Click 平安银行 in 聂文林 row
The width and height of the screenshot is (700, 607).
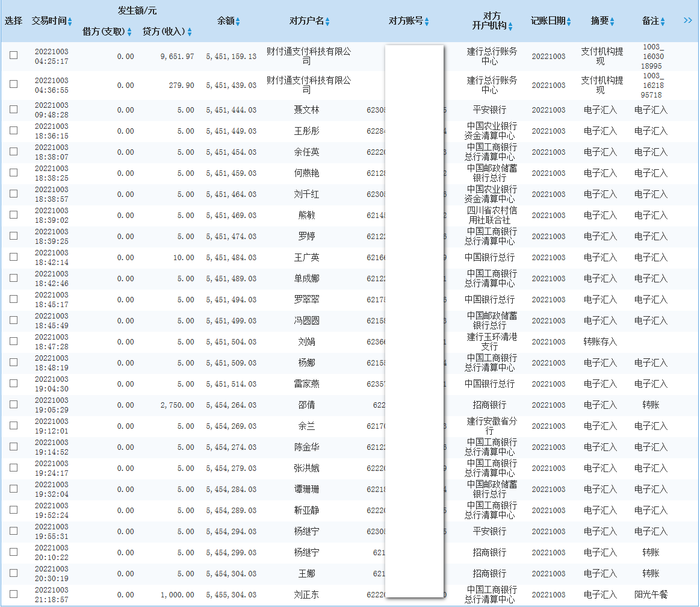(490, 110)
